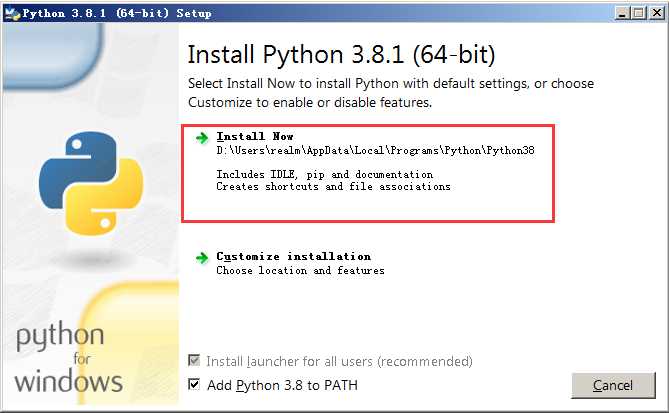Minimize the Python Setup window
This screenshot has width=669, height=413.
click(622, 13)
